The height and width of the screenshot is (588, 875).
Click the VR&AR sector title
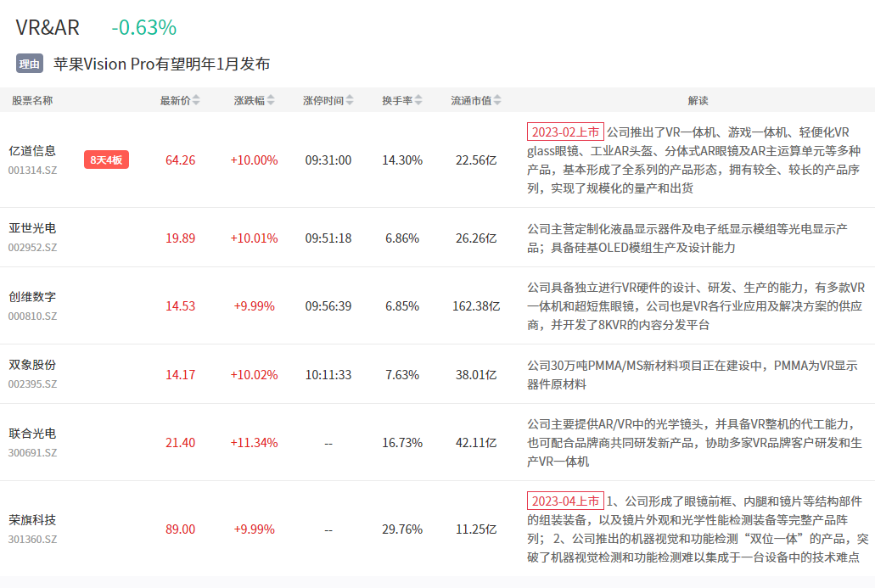point(48,27)
